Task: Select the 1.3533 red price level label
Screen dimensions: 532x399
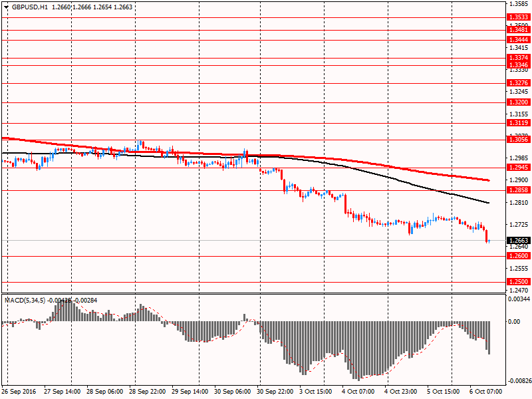Action: (519, 17)
